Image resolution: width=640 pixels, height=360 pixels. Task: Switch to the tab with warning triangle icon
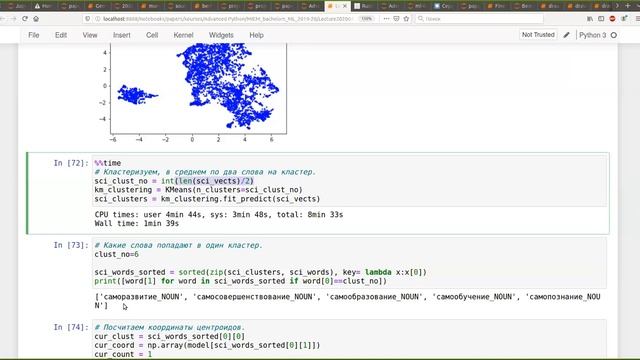coord(43,6)
